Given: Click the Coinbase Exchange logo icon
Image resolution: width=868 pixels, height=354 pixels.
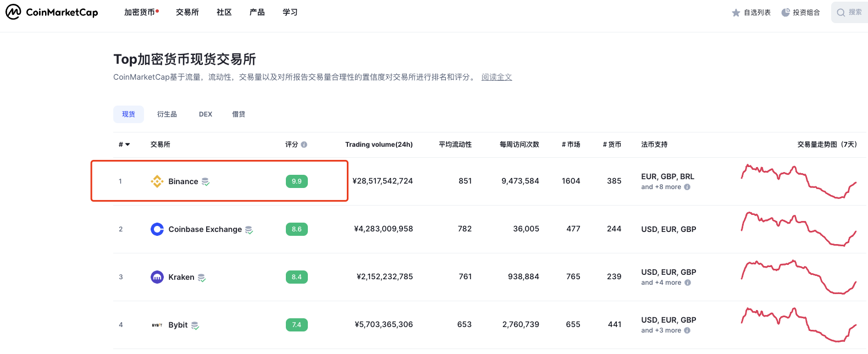Looking at the screenshot, I should 157,229.
